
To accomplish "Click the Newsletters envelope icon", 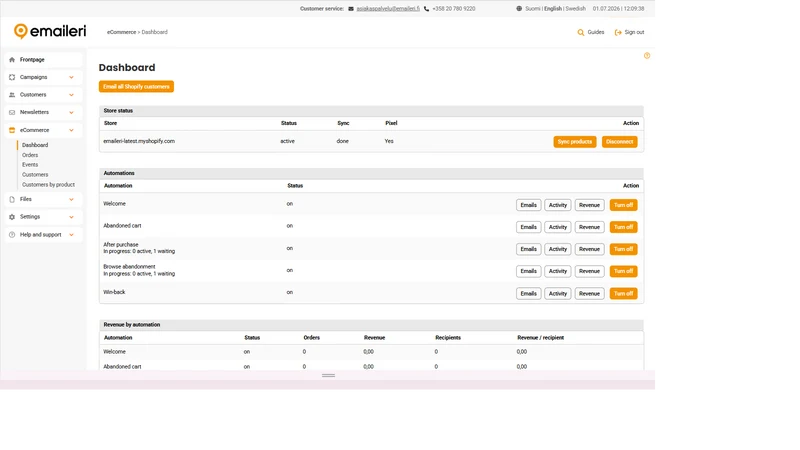I will click(12, 112).
